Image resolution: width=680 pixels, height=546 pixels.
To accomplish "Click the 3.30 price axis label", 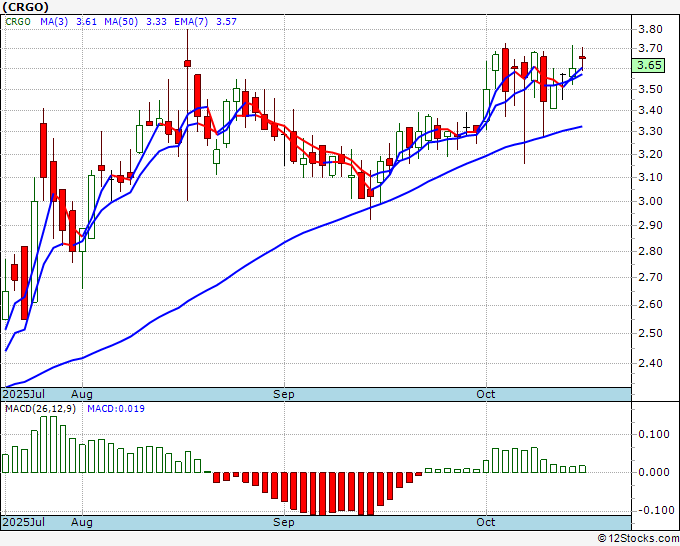I will (x=650, y=131).
